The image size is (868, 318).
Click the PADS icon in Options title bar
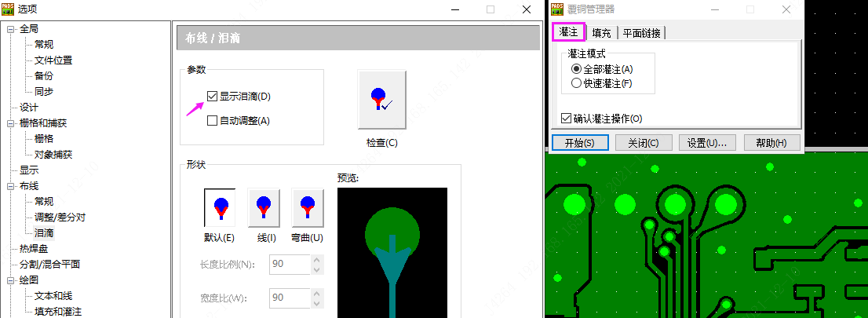[9, 9]
